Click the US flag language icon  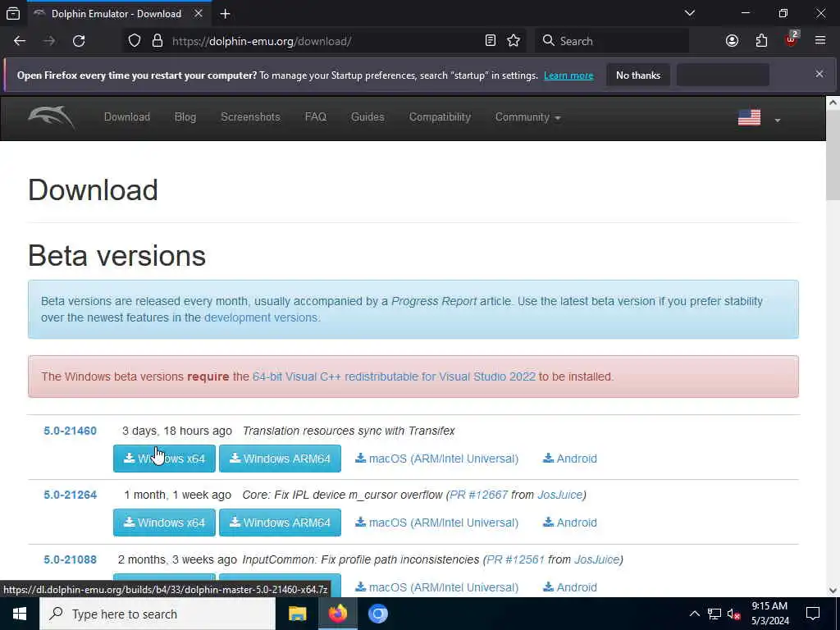[x=749, y=117]
